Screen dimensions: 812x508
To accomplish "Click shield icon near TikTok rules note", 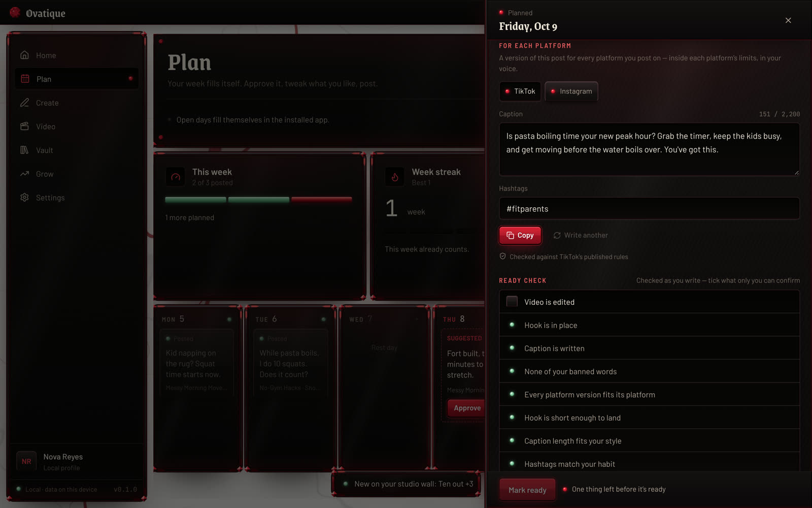I will [502, 257].
